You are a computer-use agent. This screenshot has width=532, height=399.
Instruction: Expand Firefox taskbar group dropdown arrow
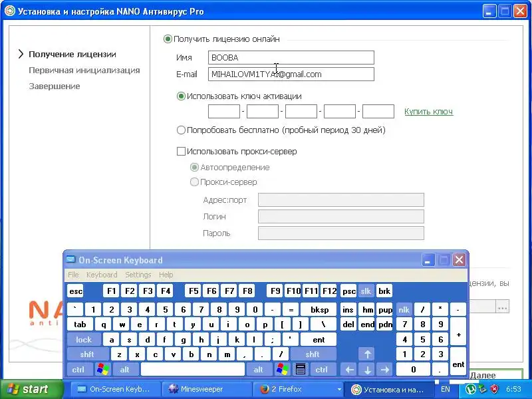(x=339, y=389)
